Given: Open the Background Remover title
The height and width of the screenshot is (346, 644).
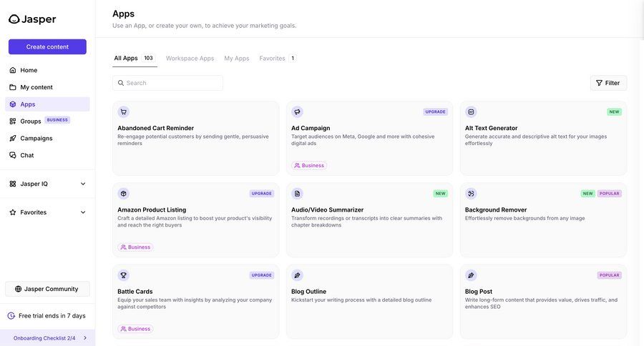Looking at the screenshot, I should tap(496, 209).
